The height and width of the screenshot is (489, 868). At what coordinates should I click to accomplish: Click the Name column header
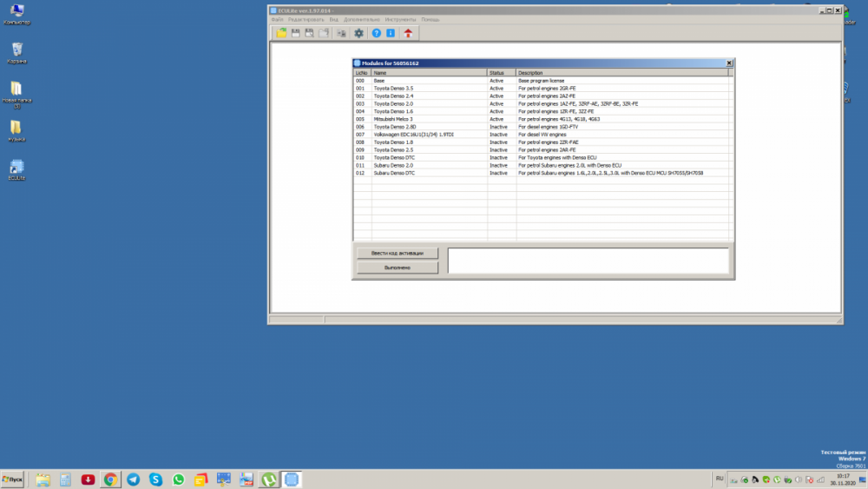pyautogui.click(x=429, y=73)
